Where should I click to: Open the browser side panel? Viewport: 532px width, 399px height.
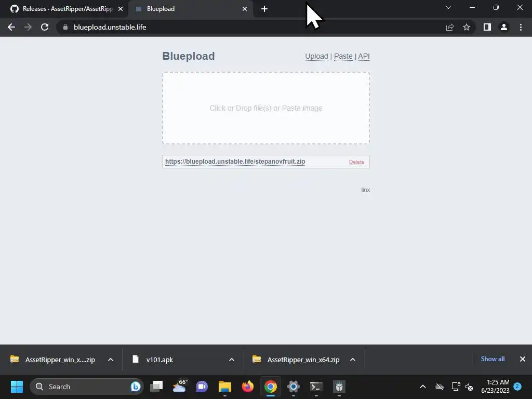click(x=487, y=27)
